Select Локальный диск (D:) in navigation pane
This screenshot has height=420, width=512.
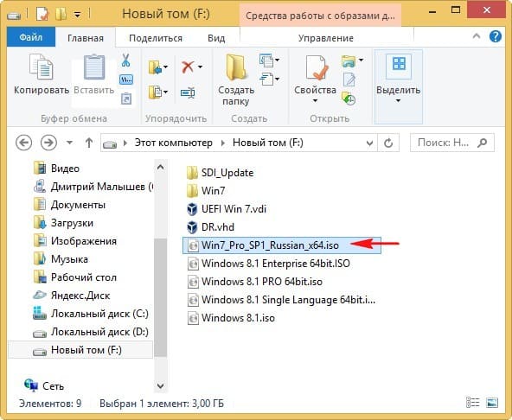[99, 332]
